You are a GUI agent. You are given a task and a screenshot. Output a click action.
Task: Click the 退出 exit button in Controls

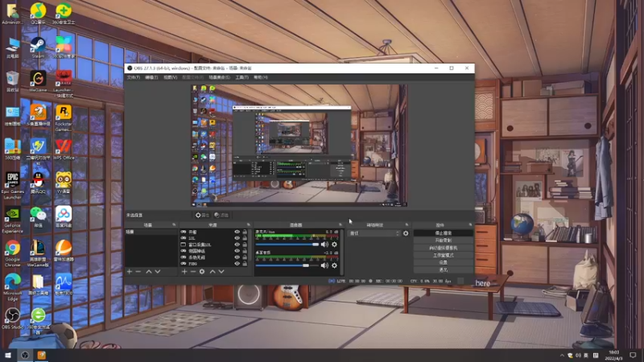(x=444, y=269)
